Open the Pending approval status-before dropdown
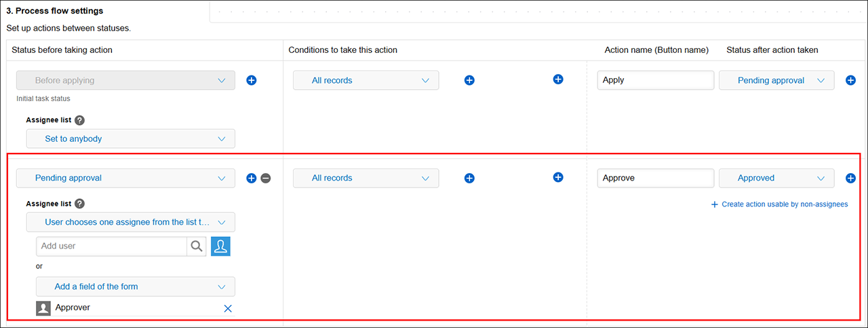Image resolution: width=868 pixels, height=328 pixels. click(x=125, y=178)
